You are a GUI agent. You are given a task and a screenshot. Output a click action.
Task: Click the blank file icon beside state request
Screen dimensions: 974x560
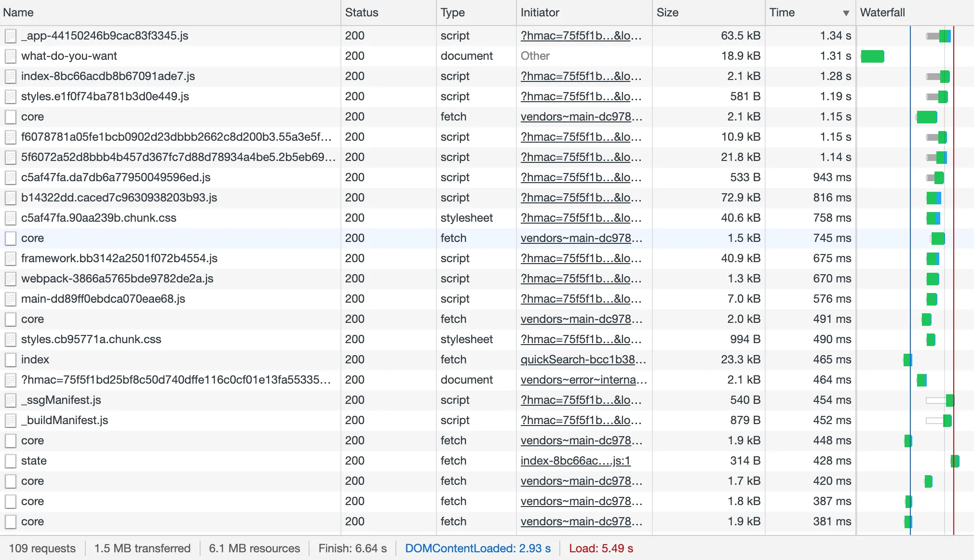click(x=11, y=461)
